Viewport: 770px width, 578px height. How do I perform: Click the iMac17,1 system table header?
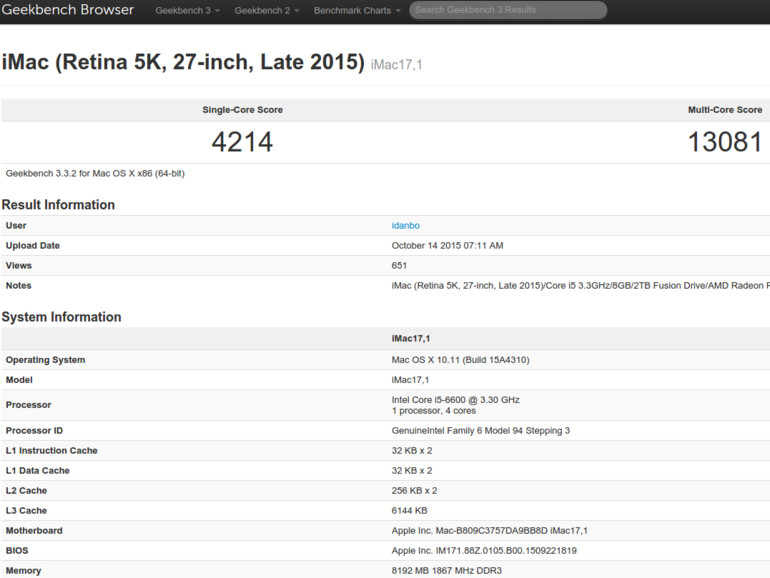411,338
